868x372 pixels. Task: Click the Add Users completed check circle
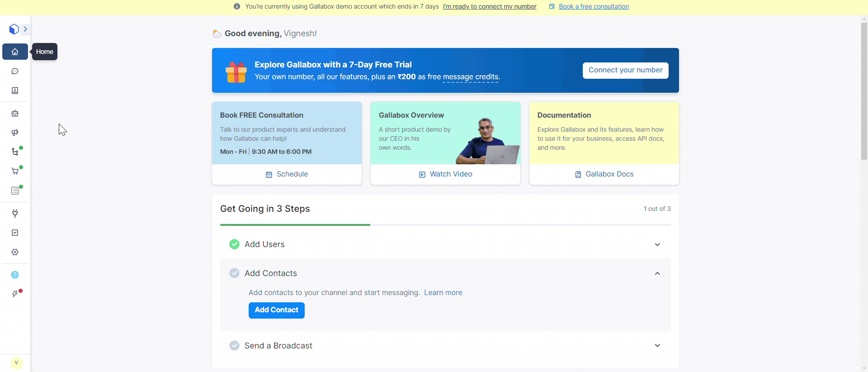click(x=234, y=244)
